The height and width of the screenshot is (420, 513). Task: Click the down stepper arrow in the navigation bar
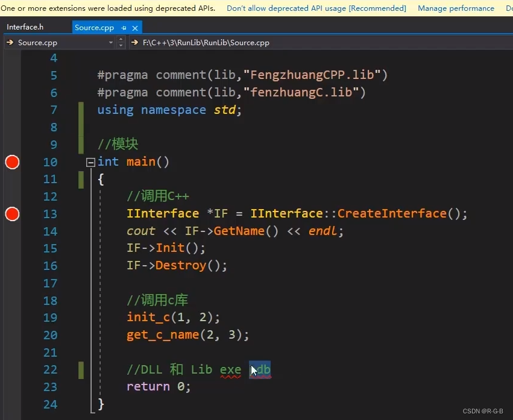point(119,46)
